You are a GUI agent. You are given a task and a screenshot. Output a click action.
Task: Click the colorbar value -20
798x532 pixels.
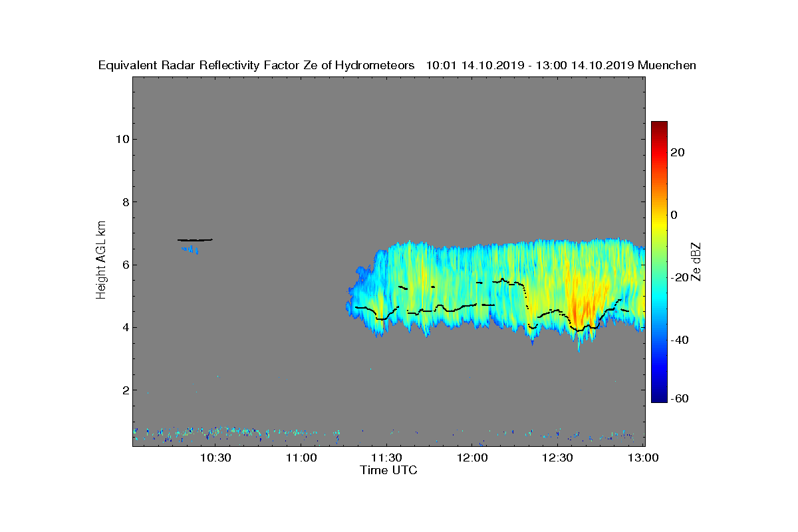678,277
